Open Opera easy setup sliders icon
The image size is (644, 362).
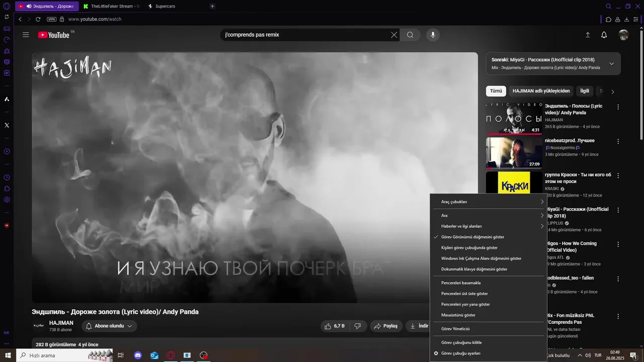[x=636, y=19]
